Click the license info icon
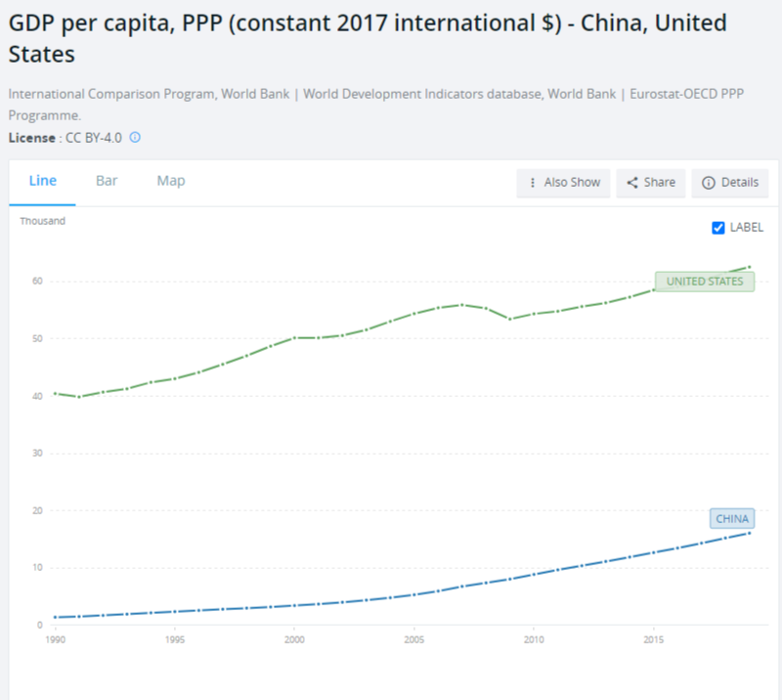The width and height of the screenshot is (782, 700). (135, 137)
